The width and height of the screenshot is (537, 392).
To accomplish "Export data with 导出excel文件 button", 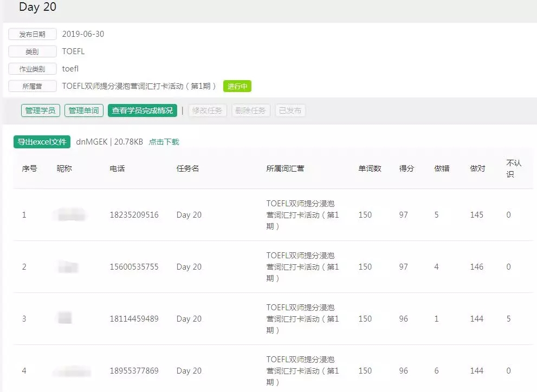I will pos(42,142).
